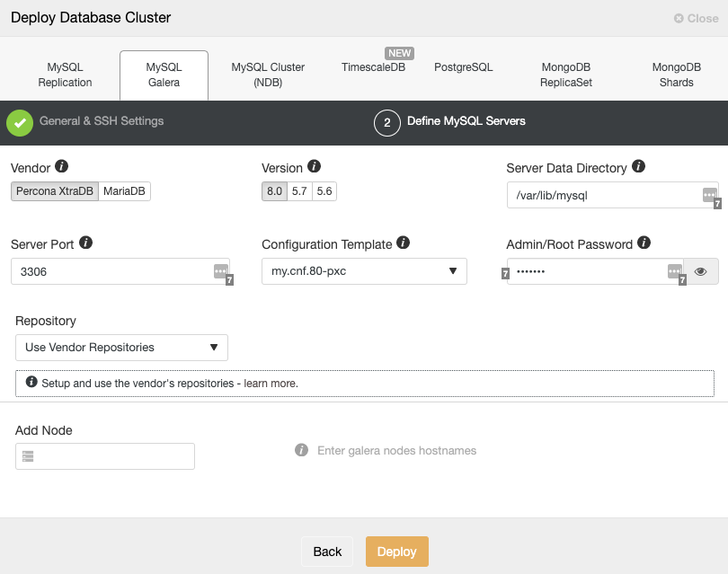Switch to MySQL Cluster (NDB) tab

coord(268,75)
